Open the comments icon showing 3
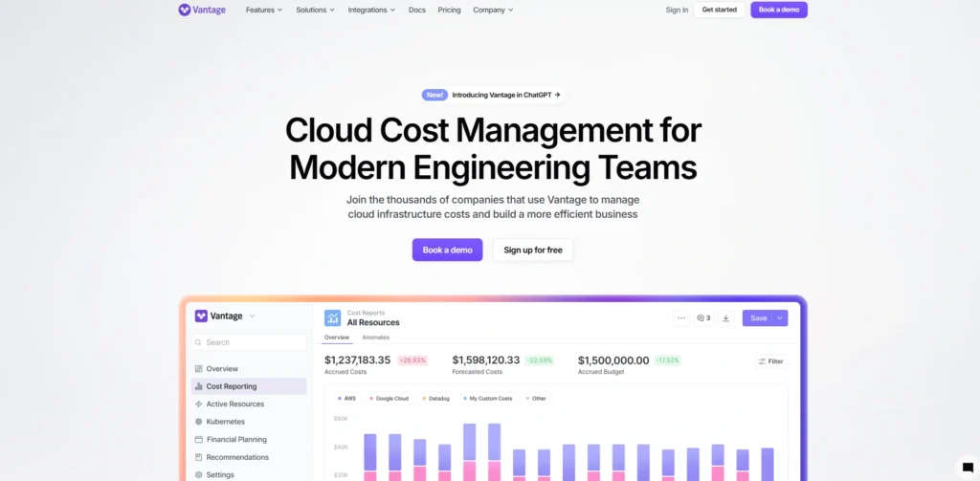This screenshot has height=481, width=980. coord(703,318)
